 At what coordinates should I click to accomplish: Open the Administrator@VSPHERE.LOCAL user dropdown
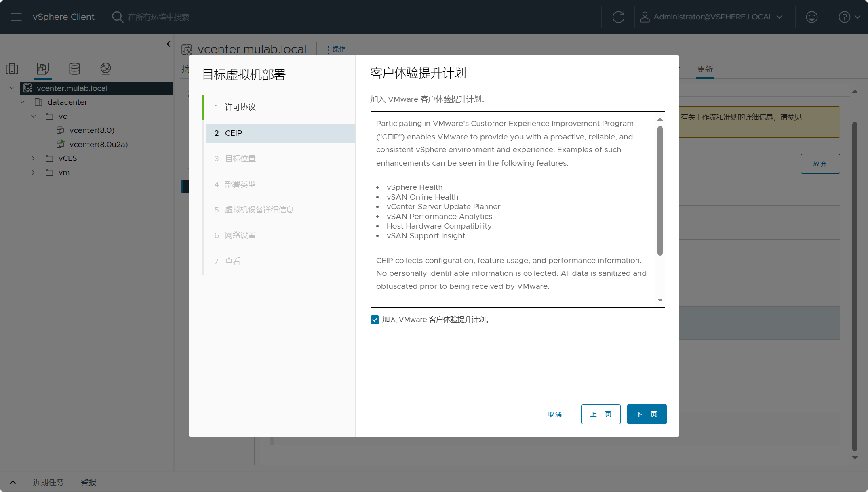(712, 17)
